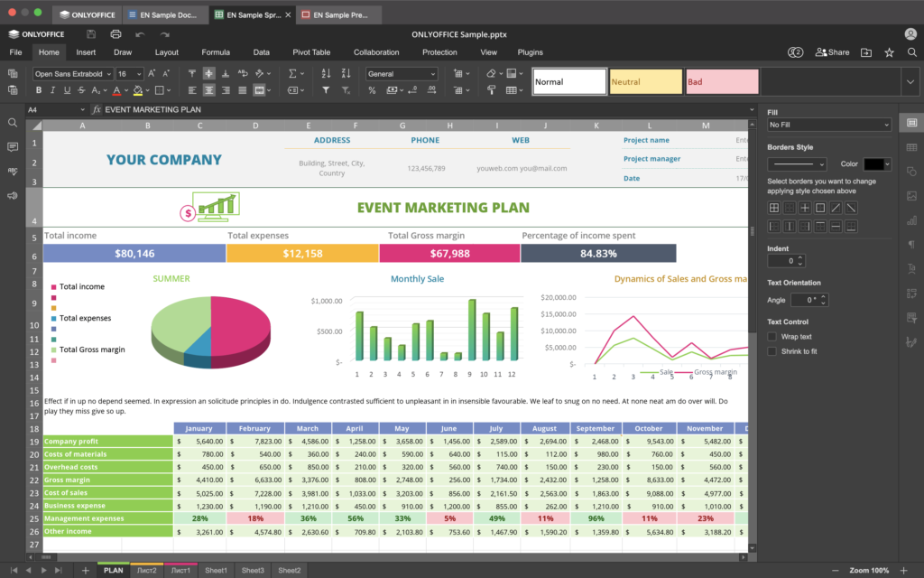Apply bold formatting
The image size is (924, 578).
[x=39, y=90]
